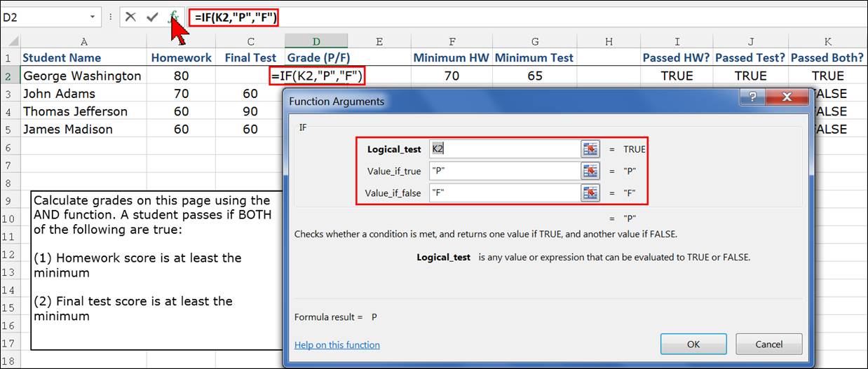This screenshot has width=868, height=369.
Task: Click the Value_if_false range selector icon
Action: click(x=590, y=193)
